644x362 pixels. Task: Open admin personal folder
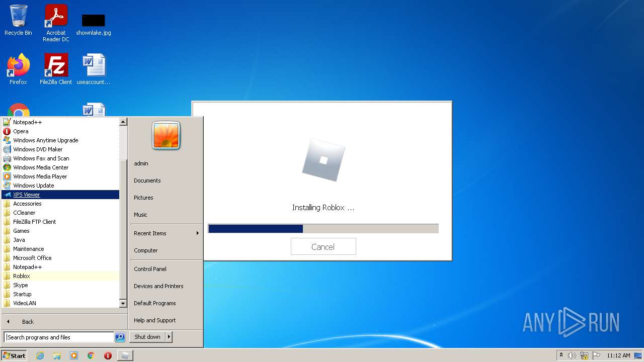(x=166, y=163)
